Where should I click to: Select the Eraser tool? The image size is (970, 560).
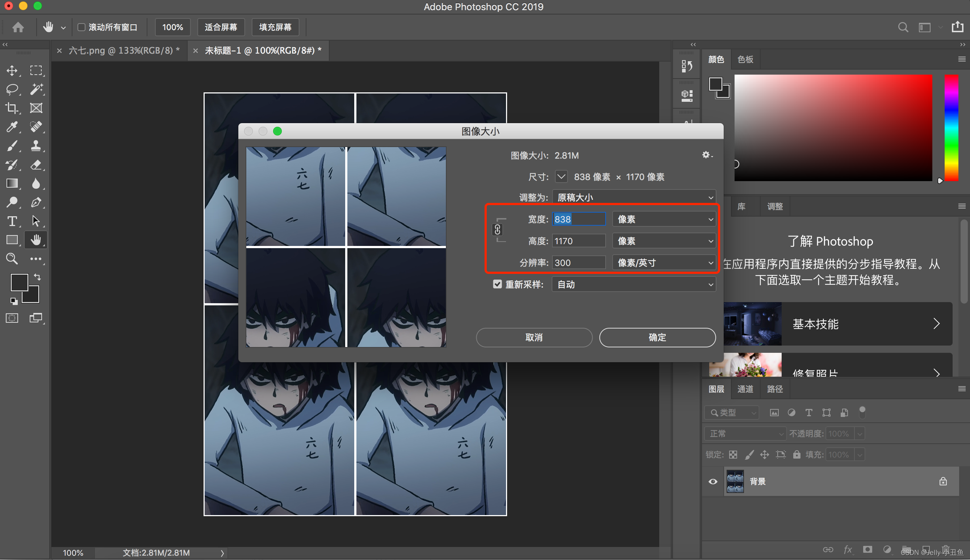pos(36,164)
